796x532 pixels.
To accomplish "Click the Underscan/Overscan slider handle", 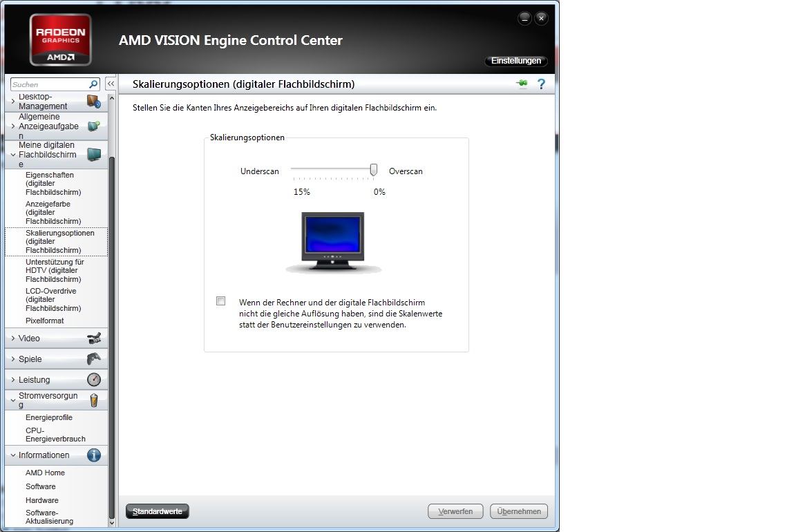I will tap(374, 169).
